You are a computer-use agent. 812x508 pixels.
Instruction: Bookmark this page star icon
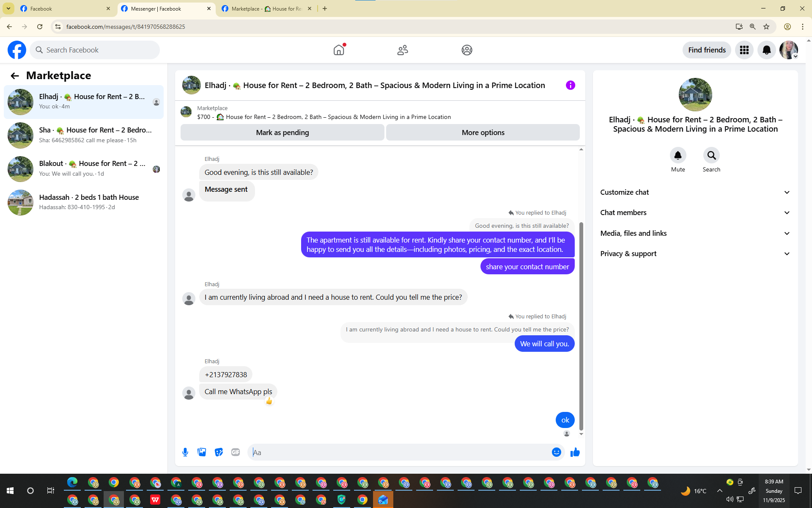(766, 27)
